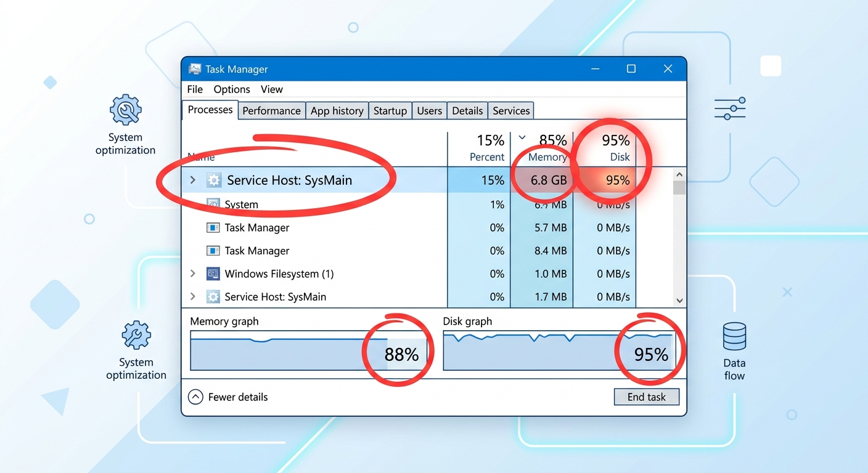The image size is (868, 473).
Task: Click the 6.8 GB memory value
Action: point(549,180)
